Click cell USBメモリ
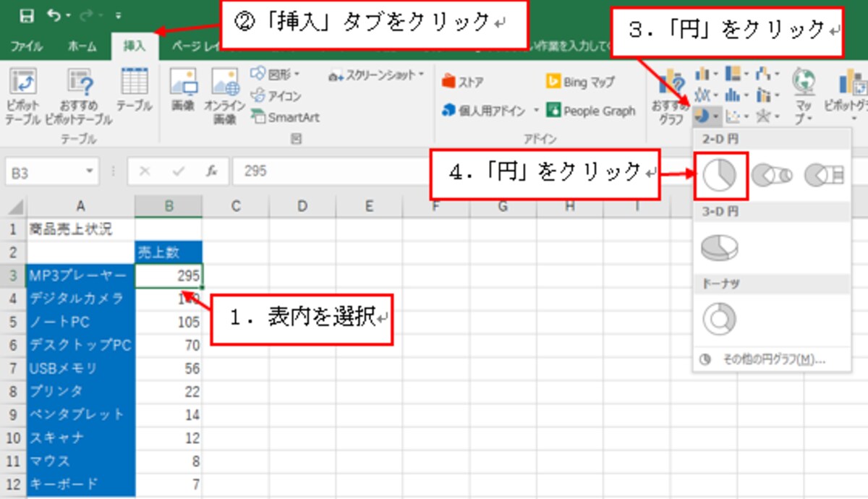The width and height of the screenshot is (868, 499). pyautogui.click(x=80, y=368)
